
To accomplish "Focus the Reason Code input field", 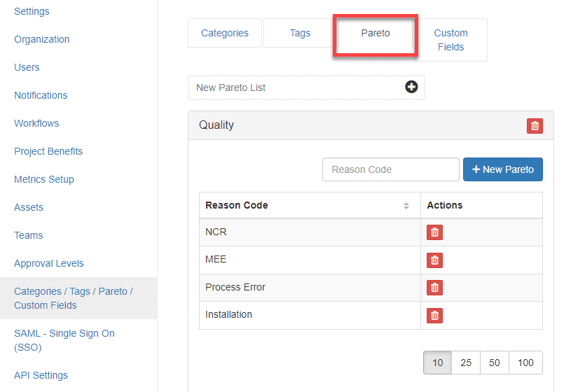I will click(x=390, y=169).
